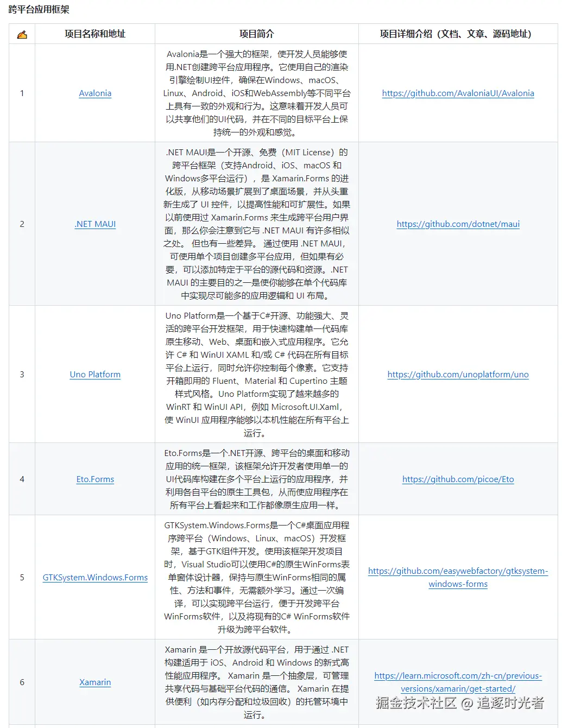Click the row number 5 cell
Viewport: 562px width, 728px height.
(22, 578)
